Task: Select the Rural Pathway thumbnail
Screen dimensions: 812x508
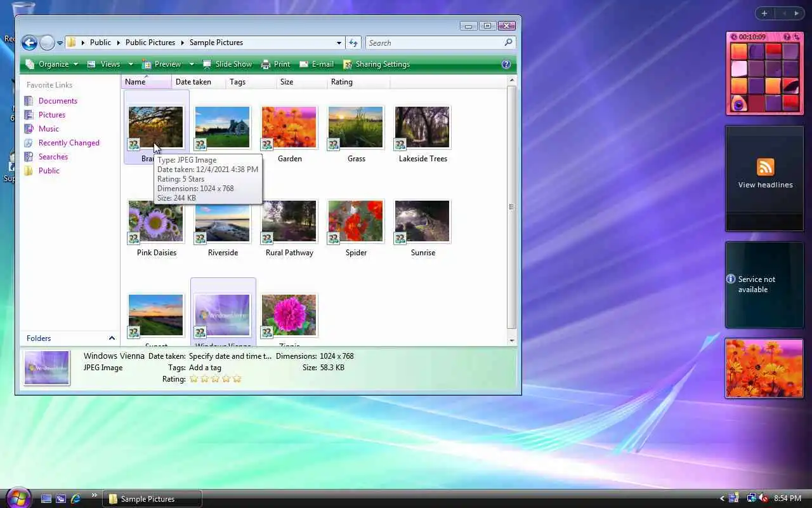Action: click(289, 221)
